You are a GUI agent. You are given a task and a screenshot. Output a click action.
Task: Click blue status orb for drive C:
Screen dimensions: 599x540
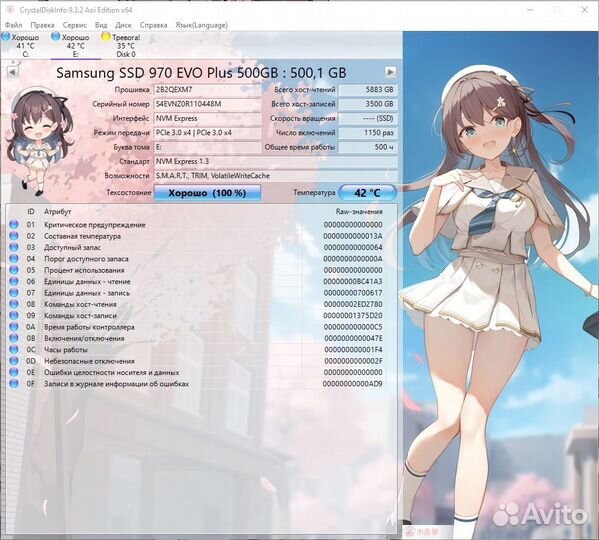(x=6, y=37)
